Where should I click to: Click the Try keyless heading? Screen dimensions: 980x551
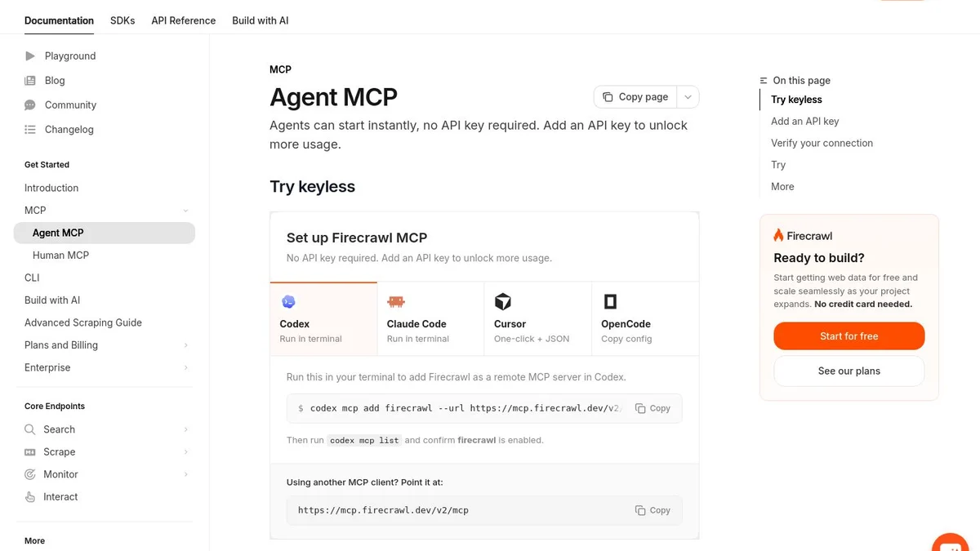tap(312, 187)
